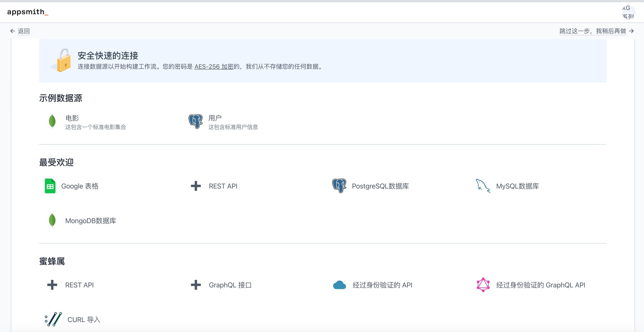The image size is (644, 332).
Task: Select the MongoDB movies sample datasource icon
Action: [52, 122]
